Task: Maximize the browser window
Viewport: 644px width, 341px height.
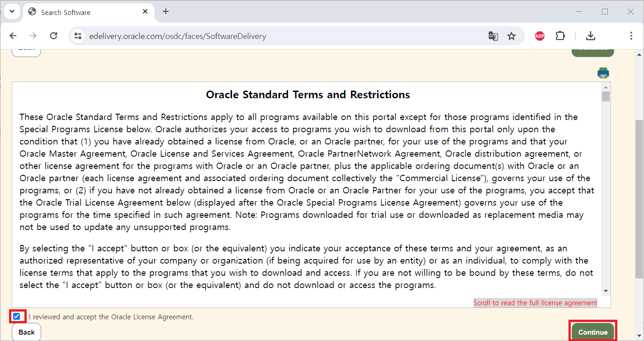Action: point(605,12)
